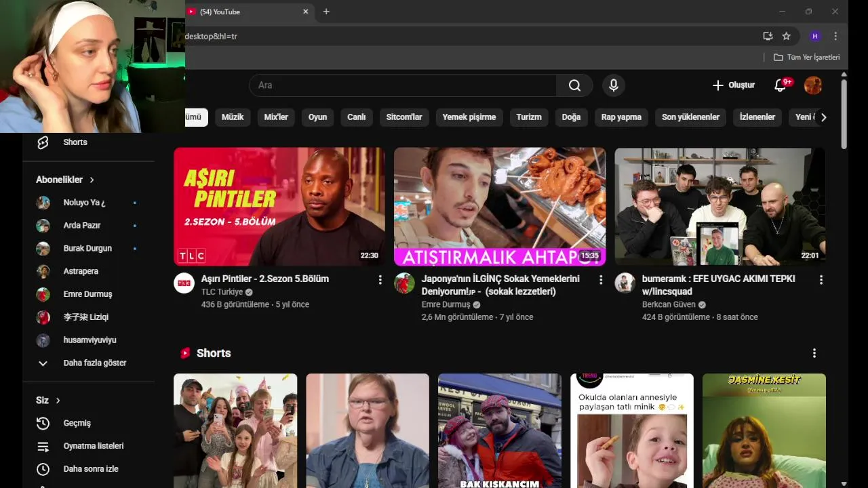Screen dimensions: 868x488
Task: Click the page vertical scrollbar
Action: coord(844,114)
